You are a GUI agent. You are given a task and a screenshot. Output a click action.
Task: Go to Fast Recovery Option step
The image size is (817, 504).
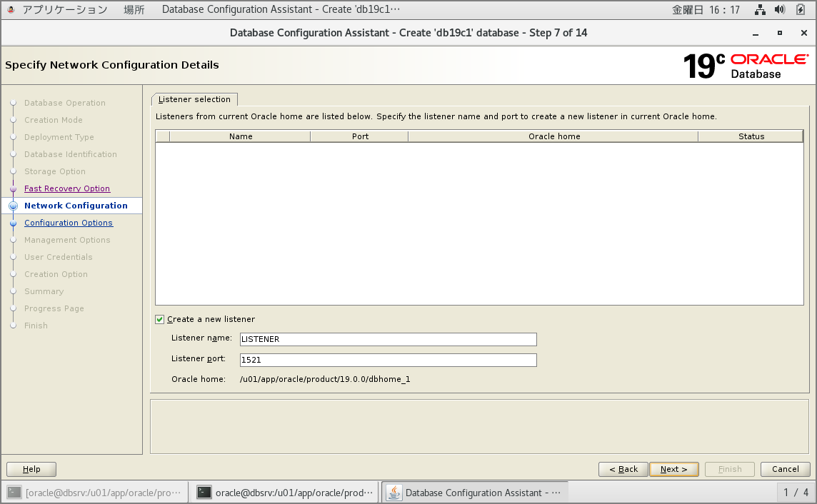pyautogui.click(x=67, y=188)
